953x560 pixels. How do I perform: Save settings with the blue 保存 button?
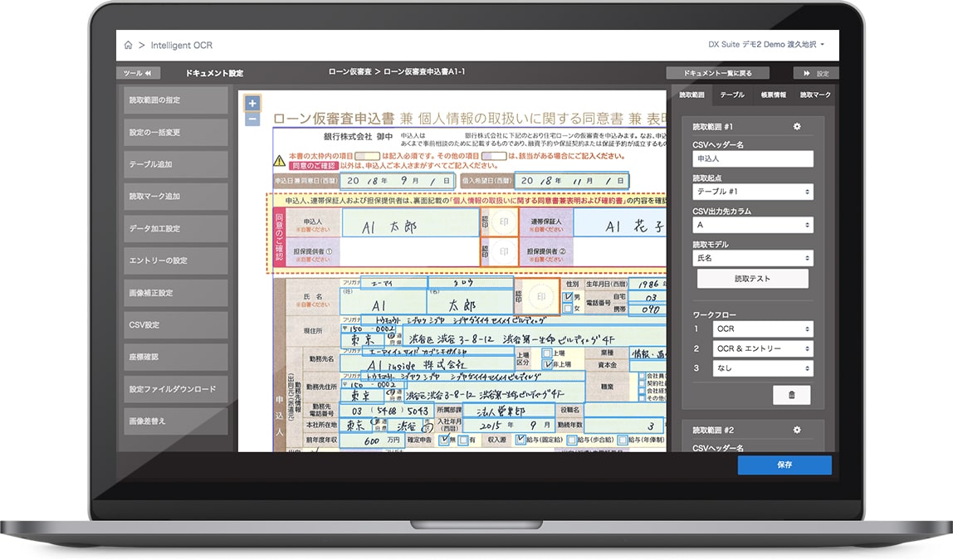[784, 465]
